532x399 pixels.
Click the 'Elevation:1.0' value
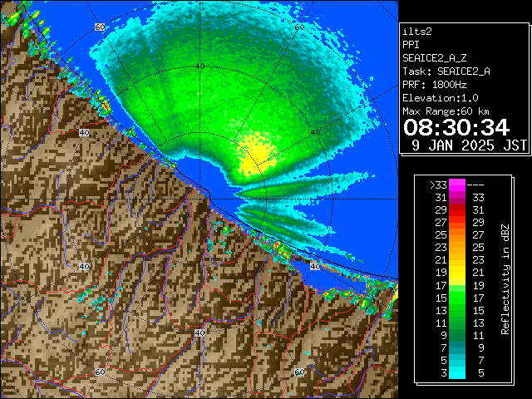click(441, 98)
